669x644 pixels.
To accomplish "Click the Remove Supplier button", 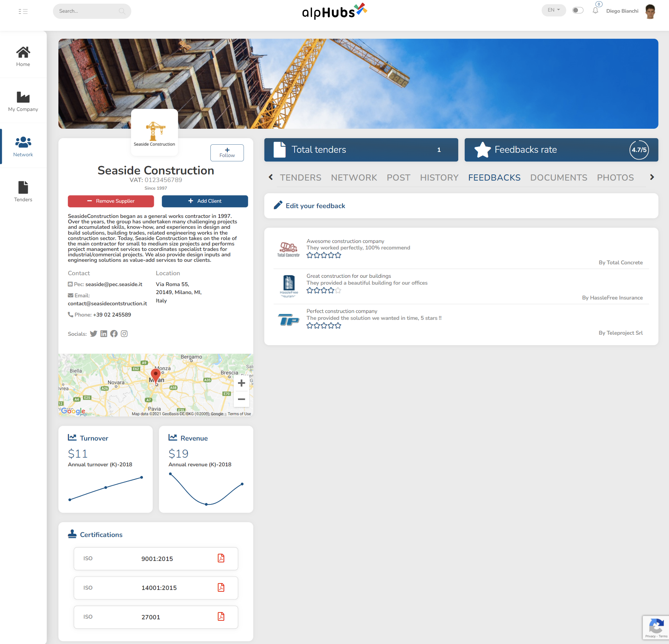I will (x=111, y=201).
